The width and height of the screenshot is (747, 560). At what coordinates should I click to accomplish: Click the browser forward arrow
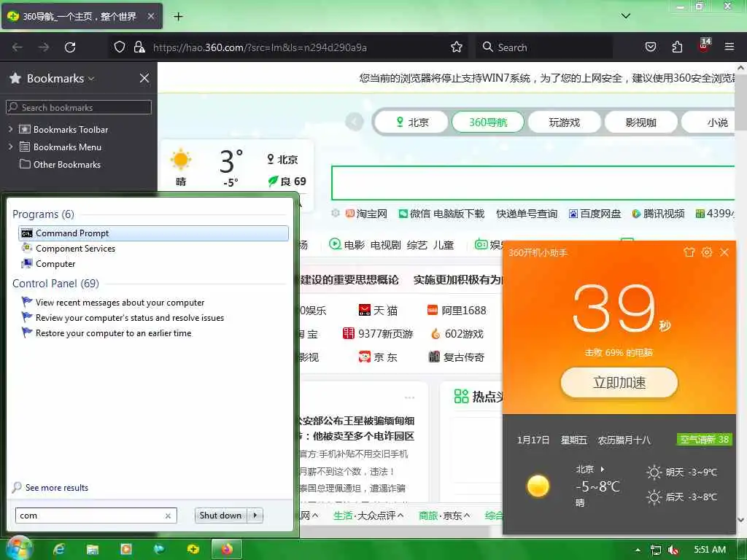tap(44, 47)
